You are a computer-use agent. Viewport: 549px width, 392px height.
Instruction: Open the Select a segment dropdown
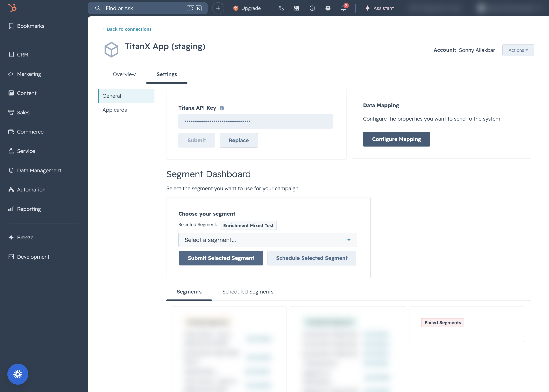pyautogui.click(x=267, y=240)
